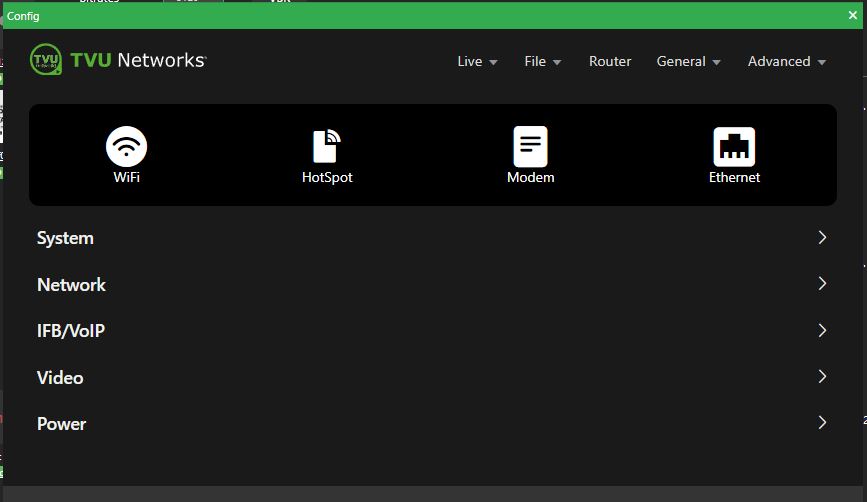
Task: Open the Live dropdown menu
Action: tap(477, 61)
